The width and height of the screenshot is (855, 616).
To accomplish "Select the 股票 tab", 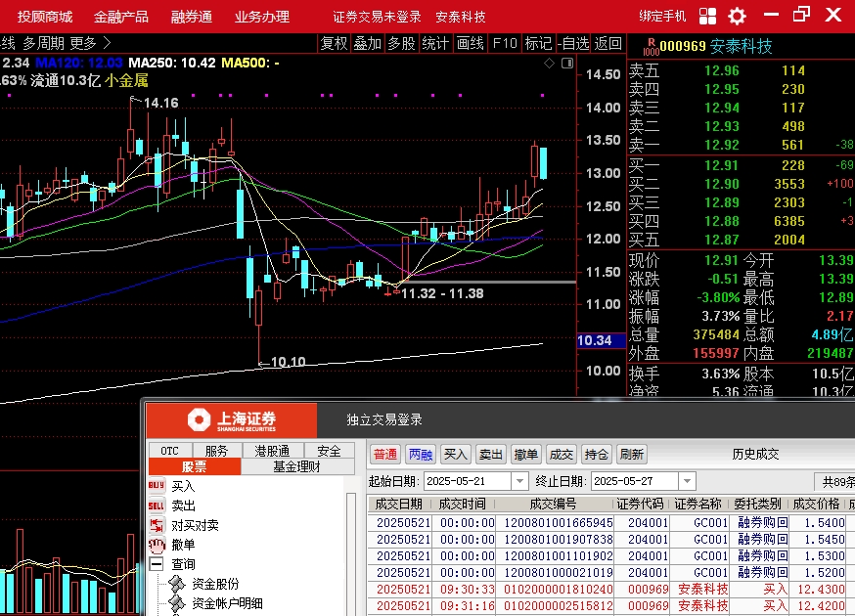I will point(194,466).
